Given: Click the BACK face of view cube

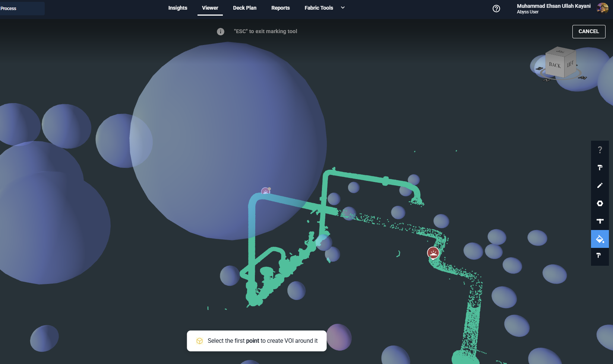Looking at the screenshot, I should point(554,65).
